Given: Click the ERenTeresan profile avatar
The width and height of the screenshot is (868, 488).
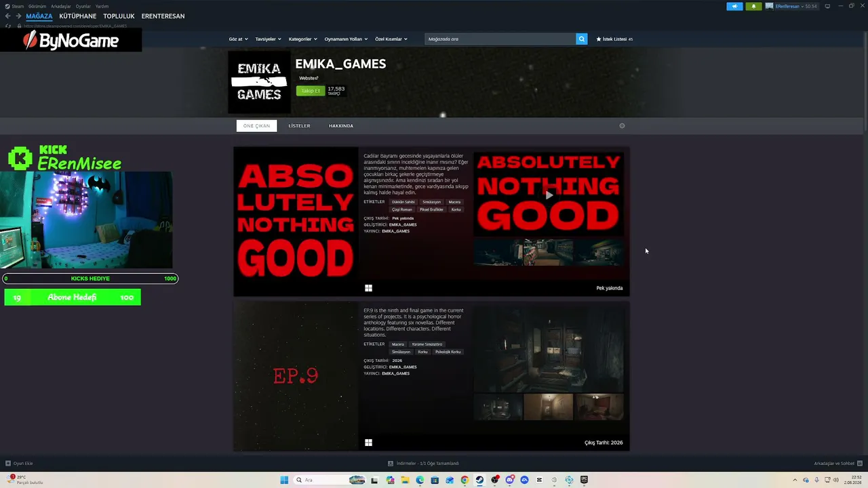Looking at the screenshot, I should click(770, 6).
